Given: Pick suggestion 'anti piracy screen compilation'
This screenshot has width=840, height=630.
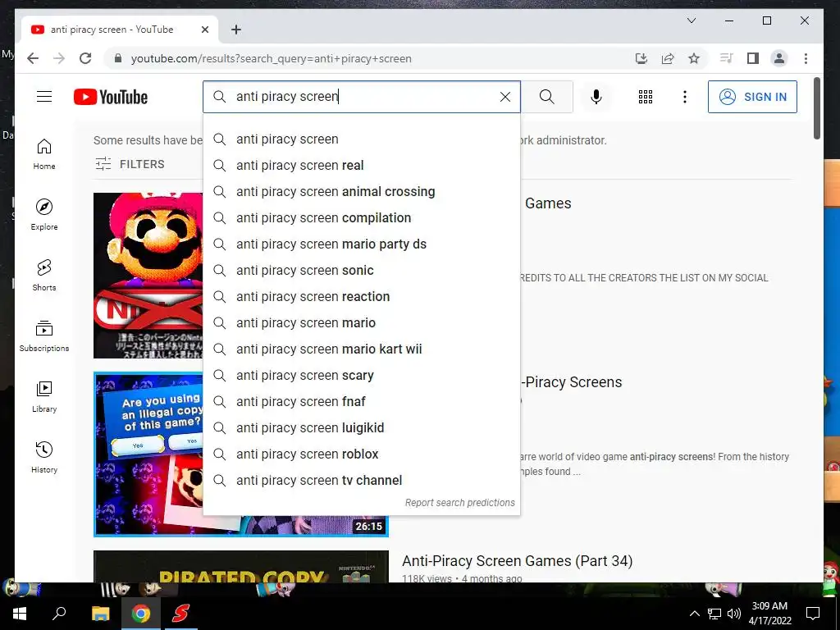Looking at the screenshot, I should 362,217.
